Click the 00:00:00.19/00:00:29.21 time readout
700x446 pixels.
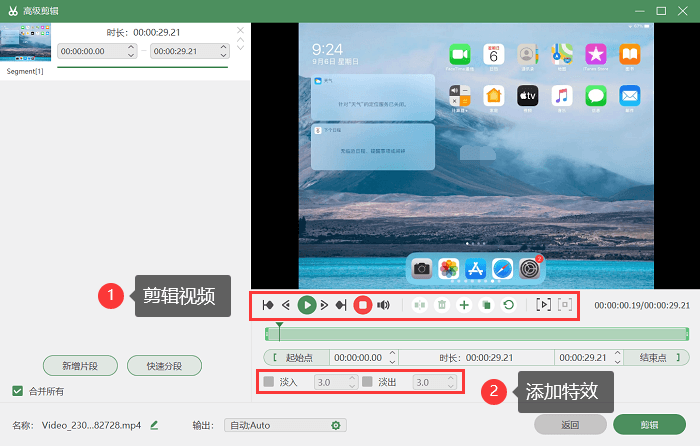[x=642, y=305]
